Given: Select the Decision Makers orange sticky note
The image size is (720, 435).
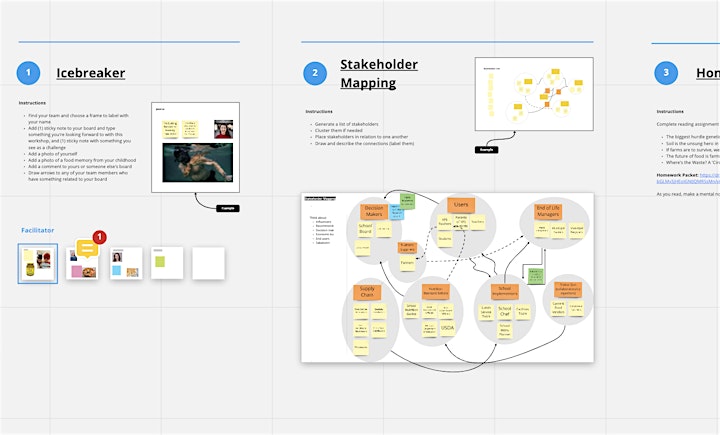Looking at the screenshot, I should pyautogui.click(x=373, y=211).
